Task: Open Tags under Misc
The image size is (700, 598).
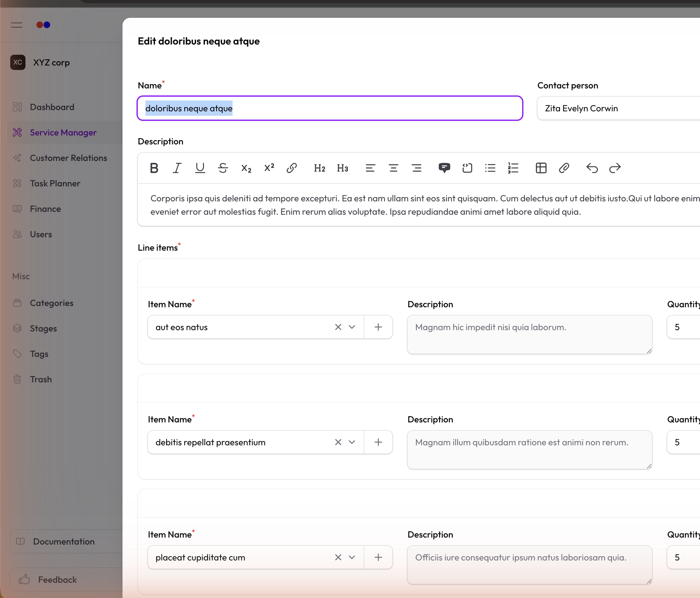Action: 65,354
